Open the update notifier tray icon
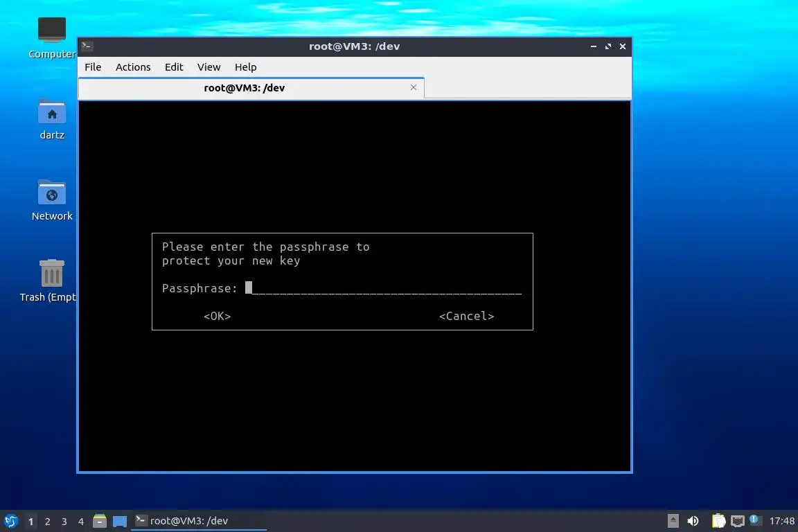 (755, 520)
